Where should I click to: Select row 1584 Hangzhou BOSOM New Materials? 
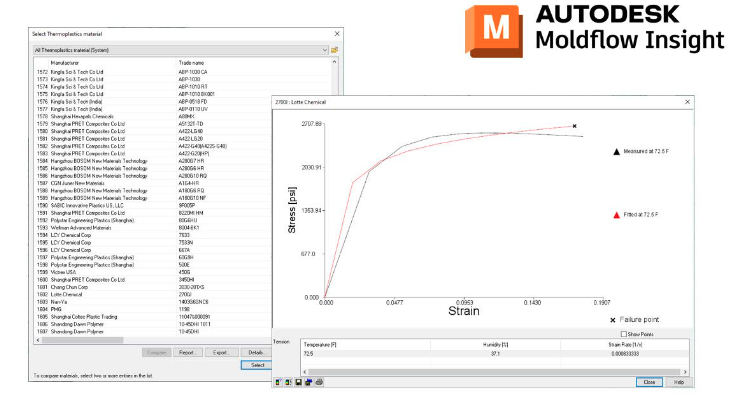tap(153, 161)
